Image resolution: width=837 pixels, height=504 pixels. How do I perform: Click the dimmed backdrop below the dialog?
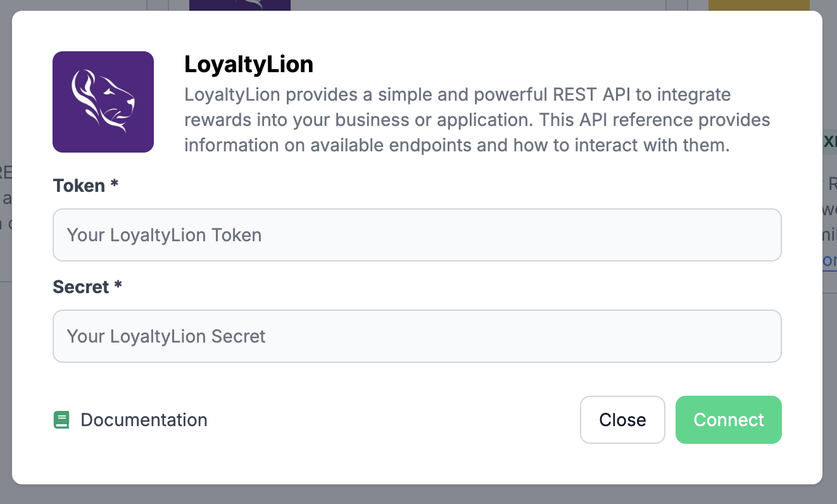(418, 495)
